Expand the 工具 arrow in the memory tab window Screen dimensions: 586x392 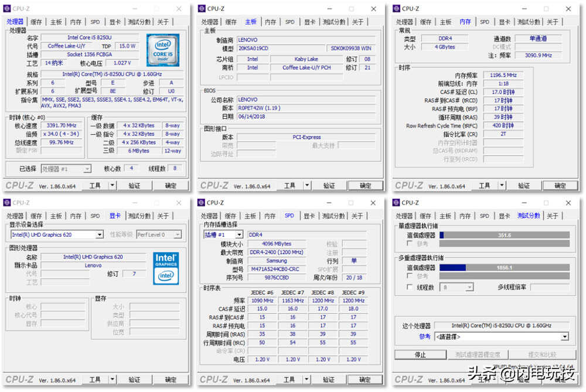502,185
